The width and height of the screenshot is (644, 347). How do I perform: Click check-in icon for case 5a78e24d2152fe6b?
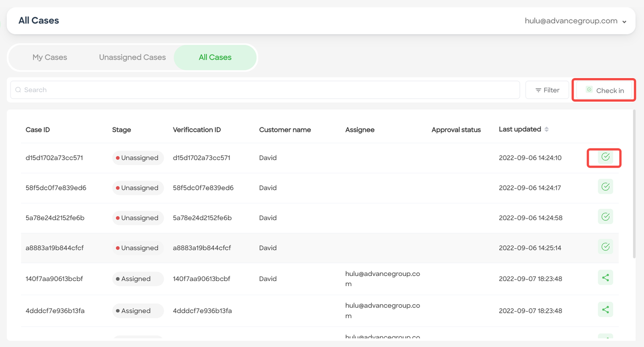tap(605, 217)
